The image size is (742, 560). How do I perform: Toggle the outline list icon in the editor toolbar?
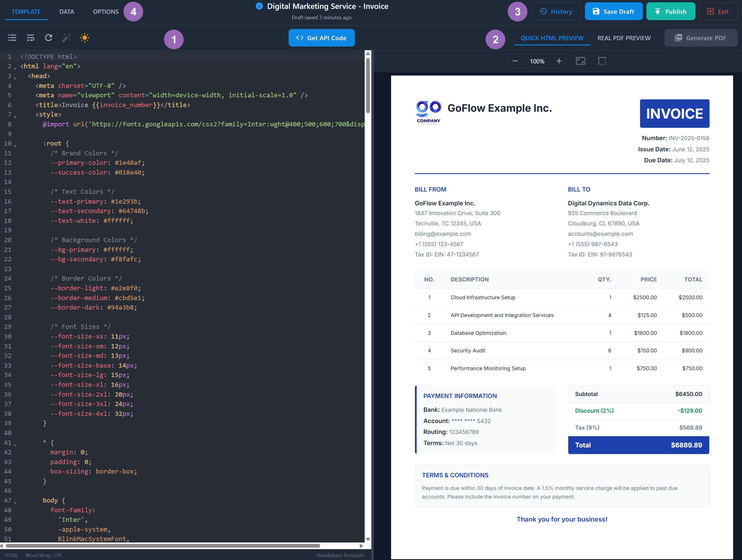pyautogui.click(x=12, y=38)
